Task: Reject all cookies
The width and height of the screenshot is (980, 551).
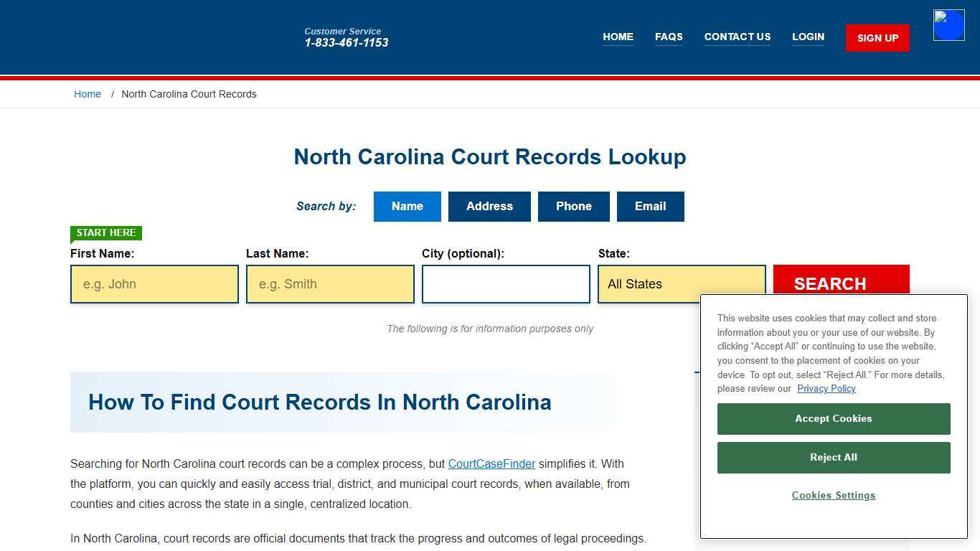Action: click(x=833, y=457)
